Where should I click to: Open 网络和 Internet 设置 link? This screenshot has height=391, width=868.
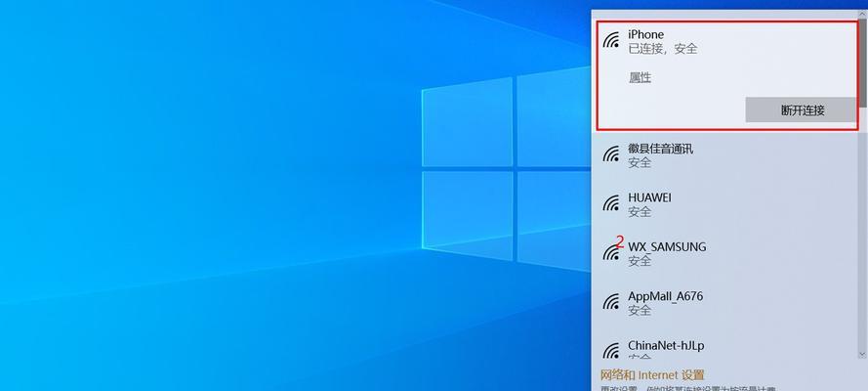(x=652, y=375)
